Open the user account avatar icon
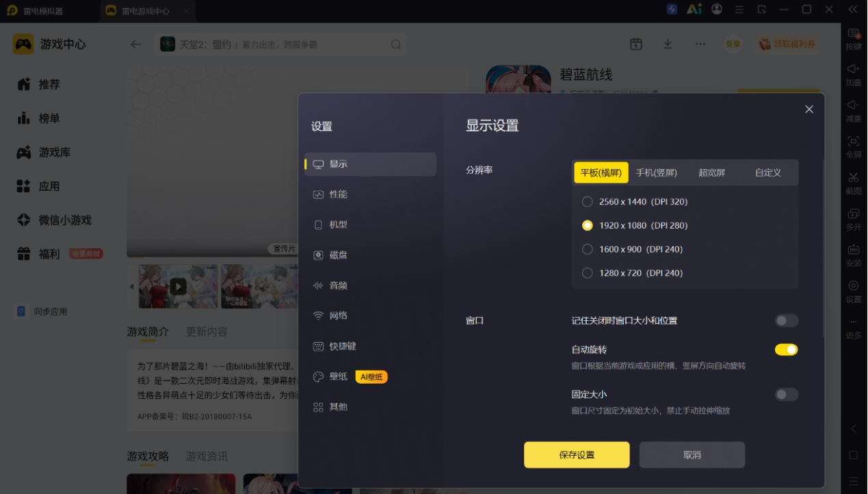 tap(717, 10)
